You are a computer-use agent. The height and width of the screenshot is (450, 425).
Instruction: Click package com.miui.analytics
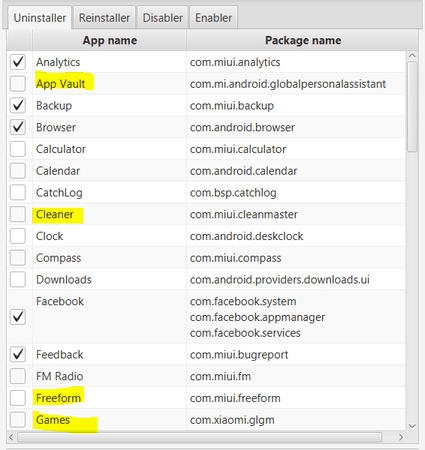235,62
